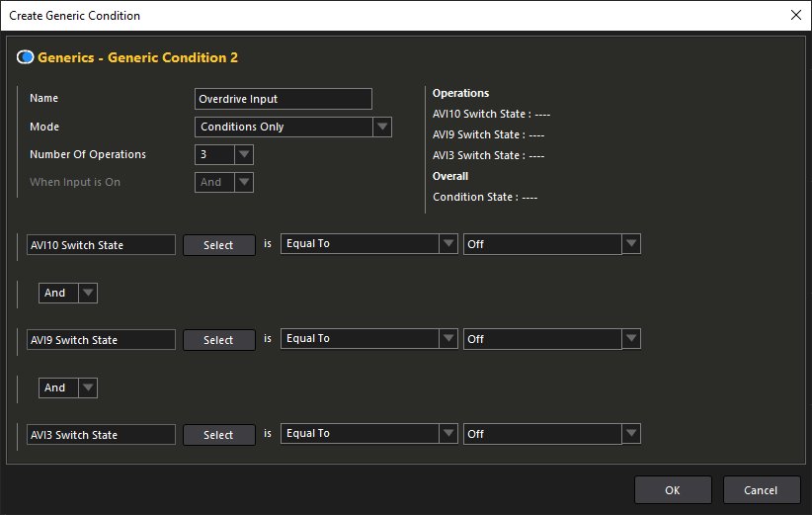
Task: Click AVI3 Switch State : ---- in Operations
Action: (488, 155)
